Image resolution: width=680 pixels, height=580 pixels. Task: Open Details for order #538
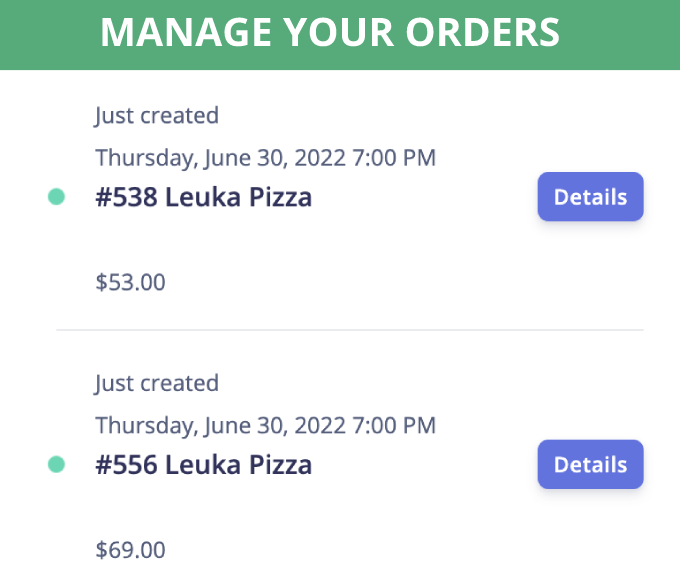590,197
